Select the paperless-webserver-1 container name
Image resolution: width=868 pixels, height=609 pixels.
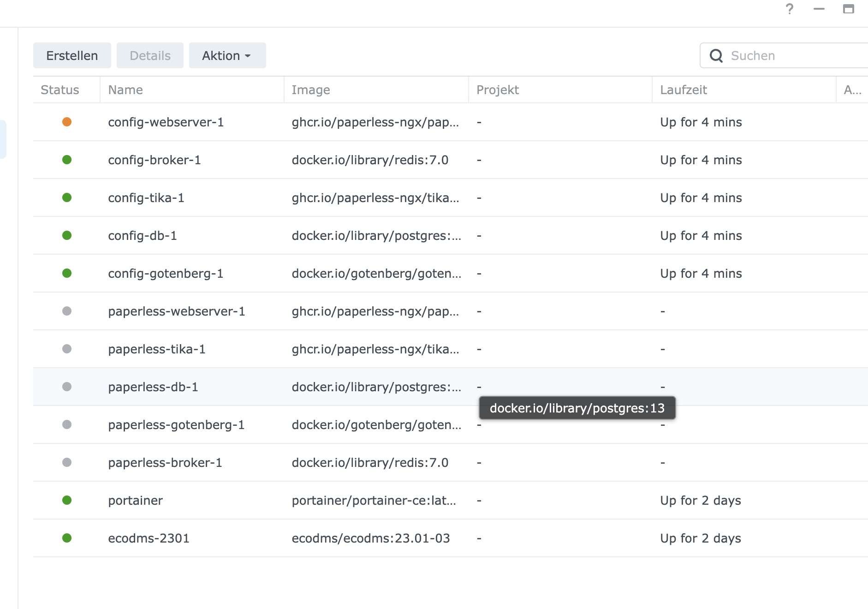coord(177,311)
